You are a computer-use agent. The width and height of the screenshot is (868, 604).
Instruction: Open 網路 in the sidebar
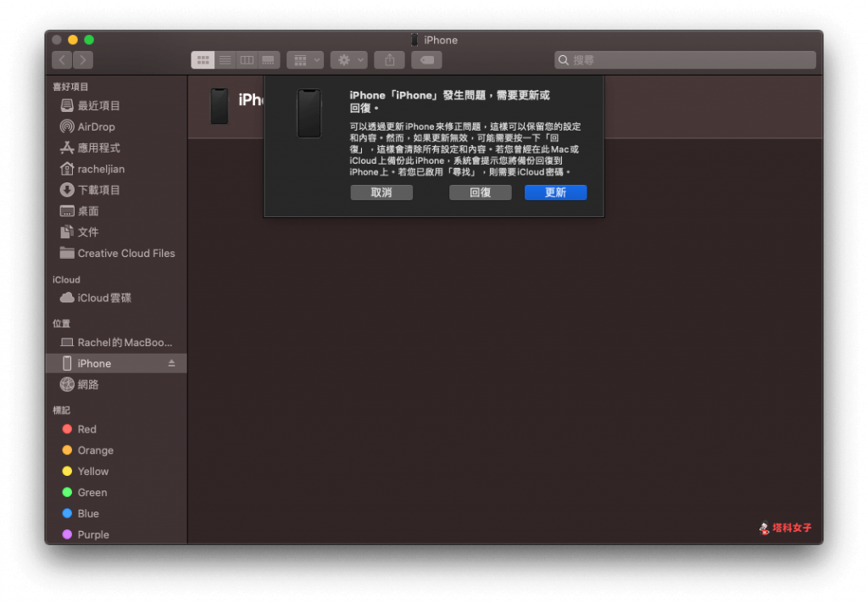116,384
